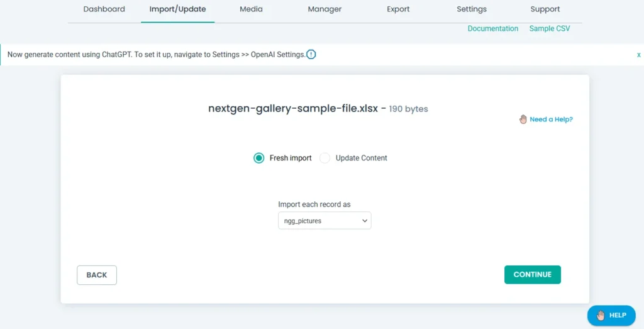Screen dimensions: 644x329
Task: Open the Export tab
Action: coord(398,9)
